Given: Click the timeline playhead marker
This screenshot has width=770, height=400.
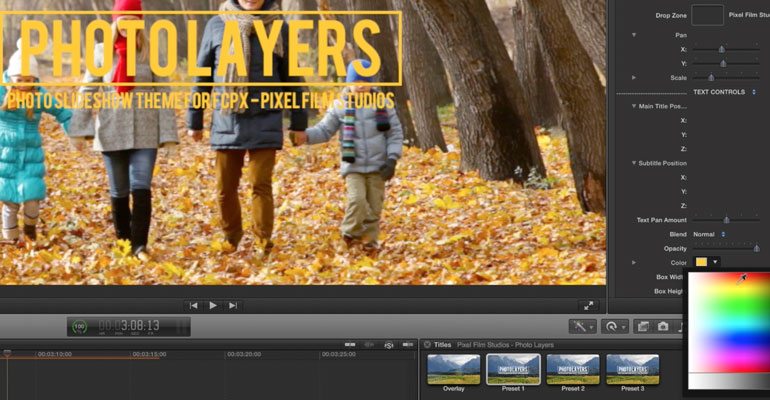Looking at the screenshot, I should coord(7,353).
